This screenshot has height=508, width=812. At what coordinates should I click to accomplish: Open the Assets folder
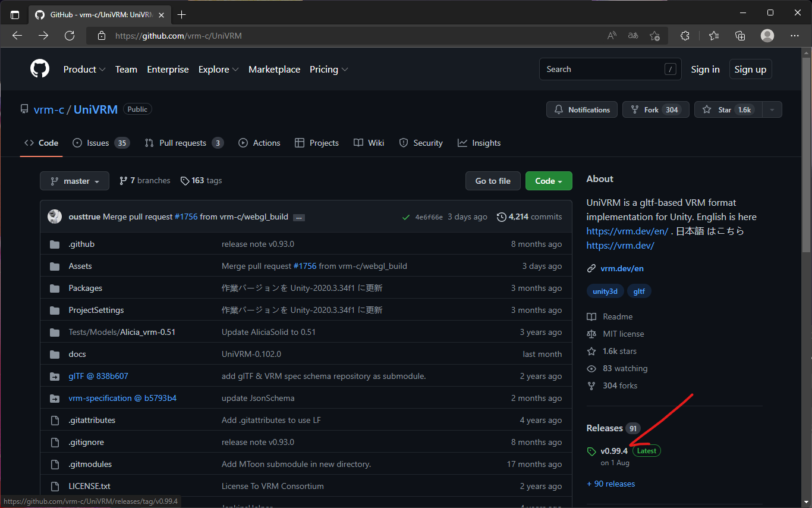click(x=80, y=266)
